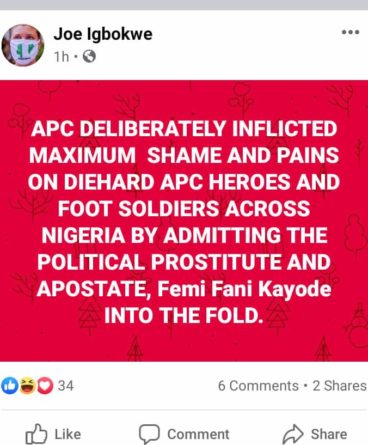368x445 pixels.
Task: View the laughing haha reaction icon
Action: (x=28, y=386)
